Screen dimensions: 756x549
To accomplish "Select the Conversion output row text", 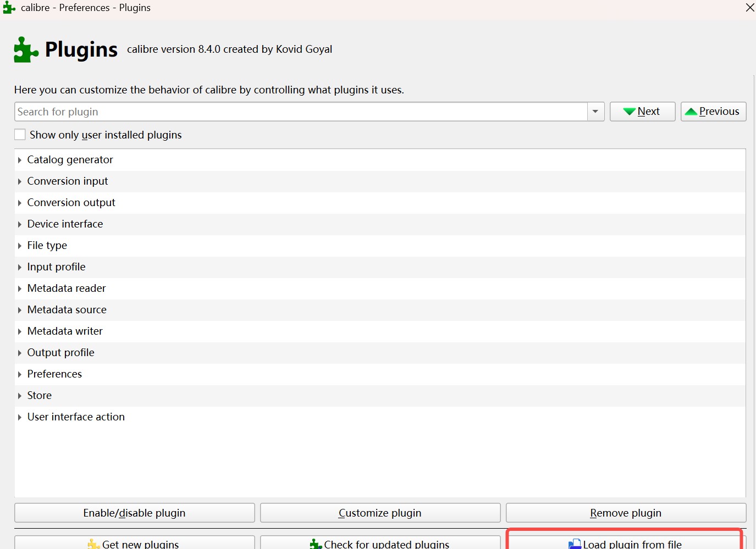I will pyautogui.click(x=71, y=203).
